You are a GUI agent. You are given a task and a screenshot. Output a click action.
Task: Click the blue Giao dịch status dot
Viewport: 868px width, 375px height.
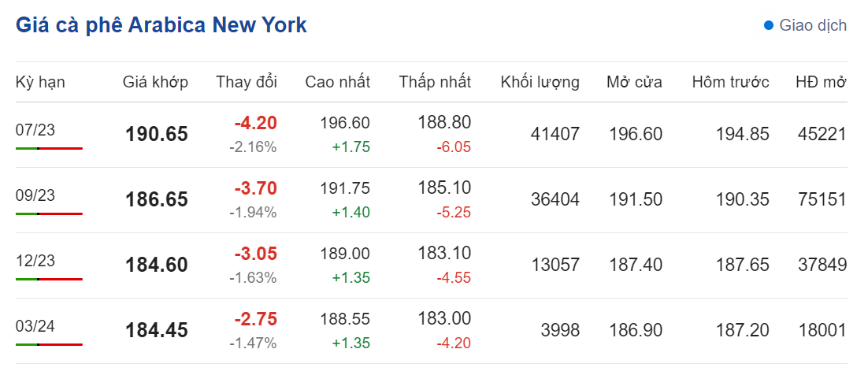pyautogui.click(x=769, y=26)
